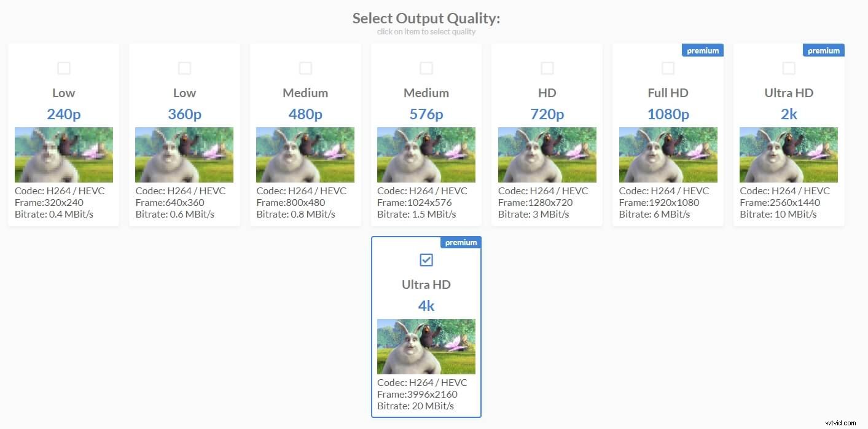Select the Ultra HD 2k checkbox
This screenshot has width=868, height=429.
(789, 68)
